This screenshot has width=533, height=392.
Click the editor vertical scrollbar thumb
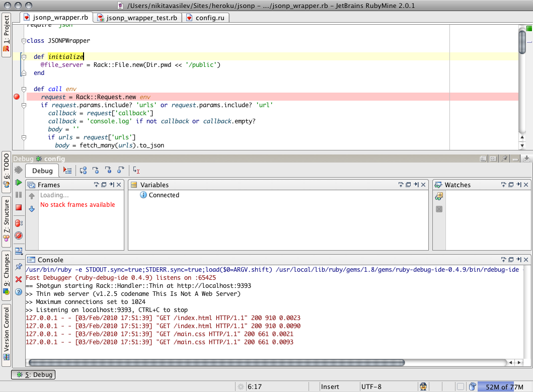[x=522, y=41]
